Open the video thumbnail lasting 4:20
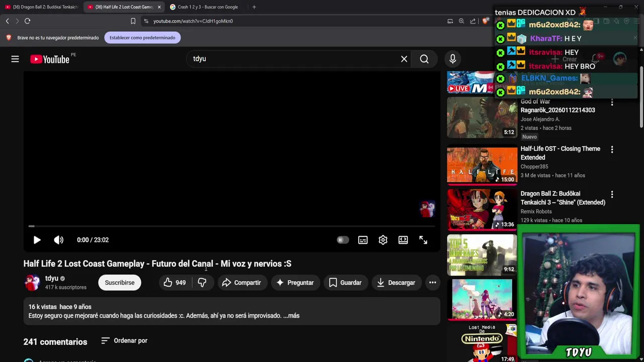The height and width of the screenshot is (362, 644). [x=482, y=299]
